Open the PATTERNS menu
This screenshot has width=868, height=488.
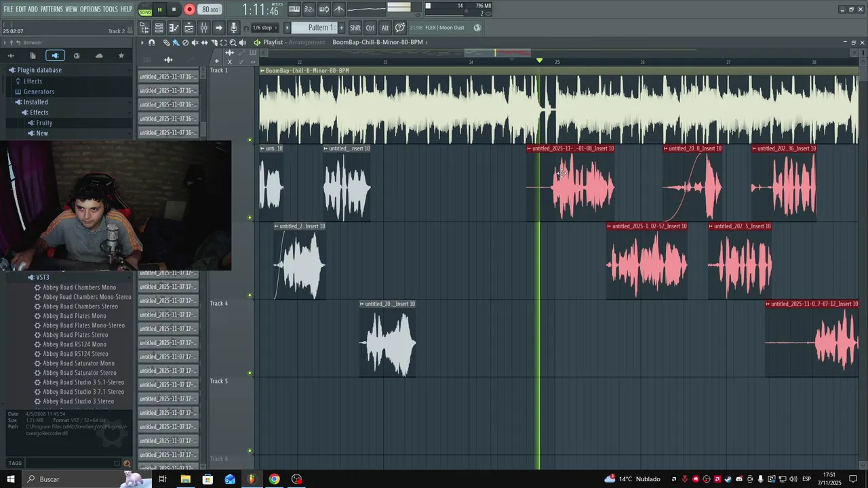pos(52,9)
